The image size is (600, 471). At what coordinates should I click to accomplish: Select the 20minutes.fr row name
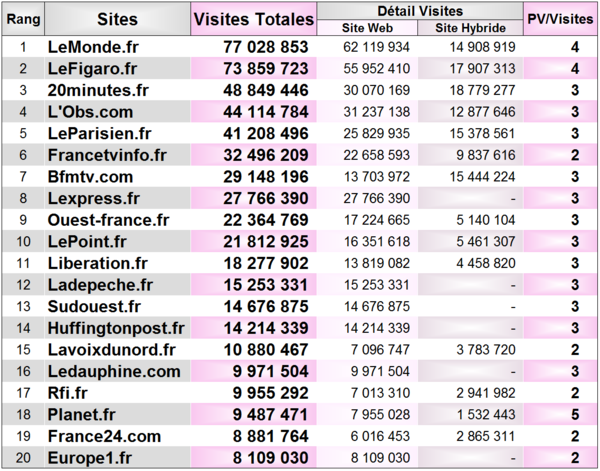(x=98, y=90)
